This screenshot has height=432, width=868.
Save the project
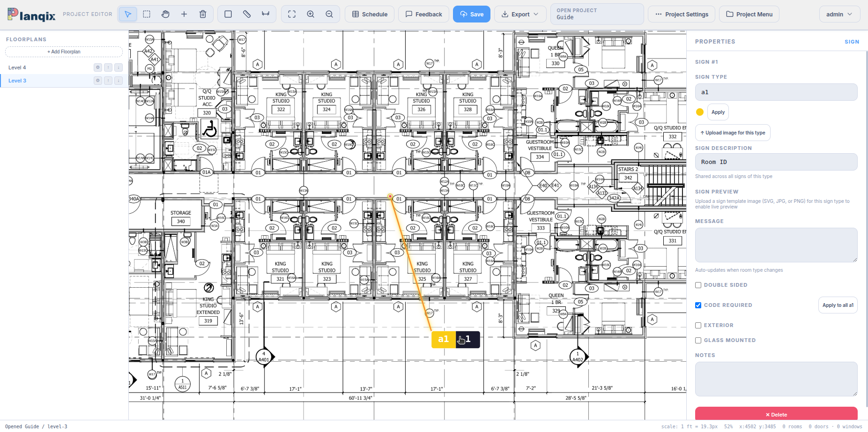tap(472, 14)
